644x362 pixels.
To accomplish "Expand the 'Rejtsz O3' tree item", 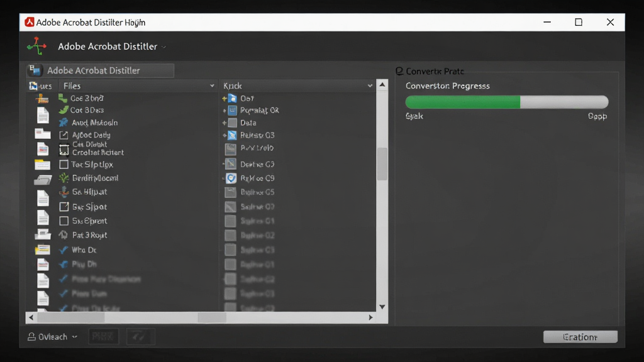I will [225, 135].
